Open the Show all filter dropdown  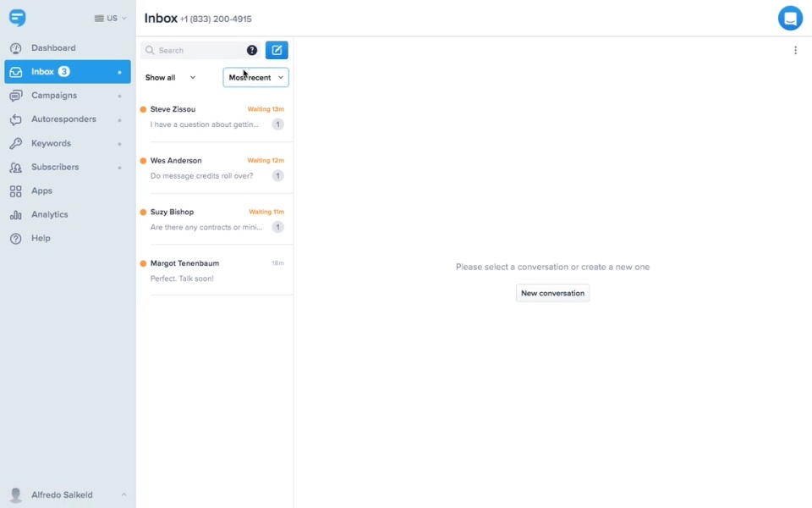[x=170, y=77]
